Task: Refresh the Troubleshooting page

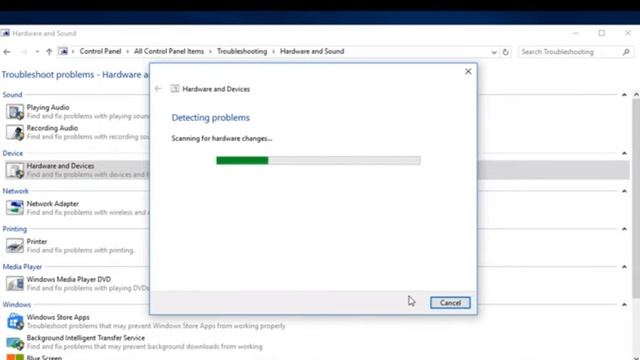Action: coord(506,52)
